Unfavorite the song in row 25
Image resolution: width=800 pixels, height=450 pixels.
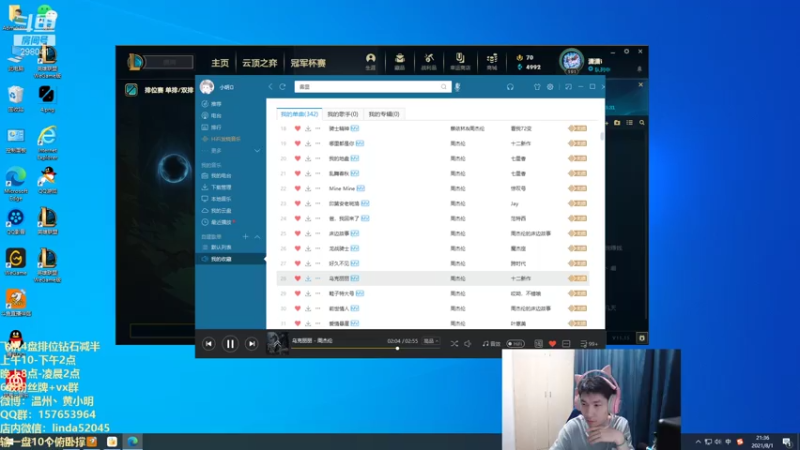297,234
